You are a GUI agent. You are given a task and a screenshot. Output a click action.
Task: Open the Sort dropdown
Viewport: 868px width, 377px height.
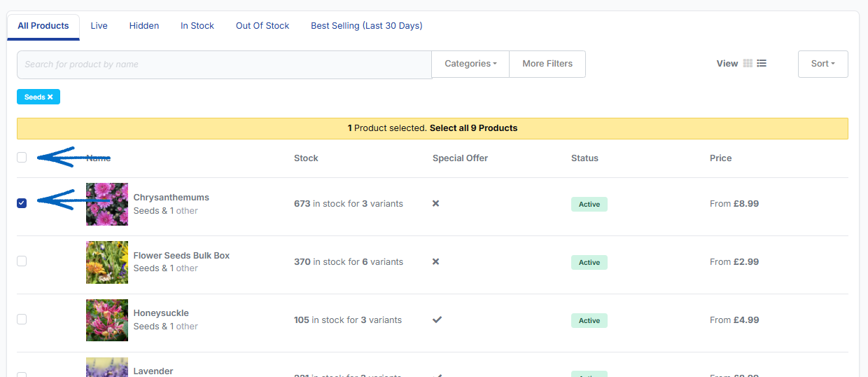pos(822,64)
